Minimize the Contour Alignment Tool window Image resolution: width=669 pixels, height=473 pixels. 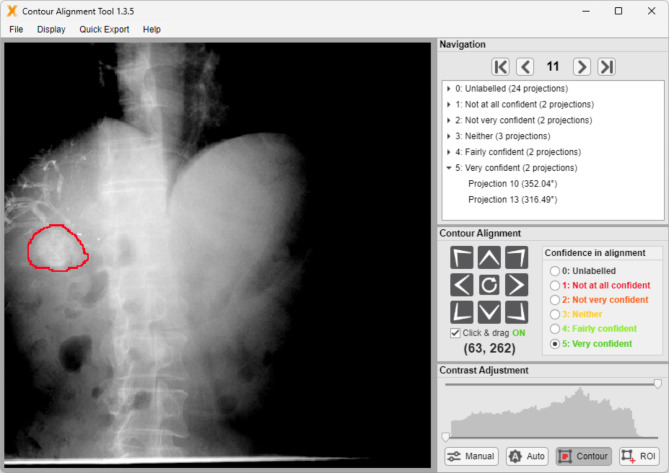(586, 11)
